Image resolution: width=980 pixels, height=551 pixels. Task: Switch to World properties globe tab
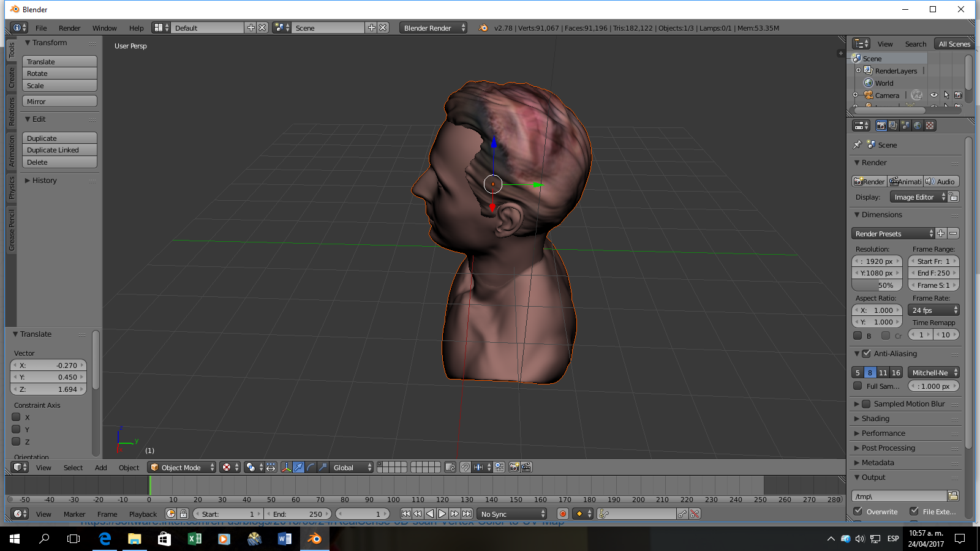coord(918,126)
